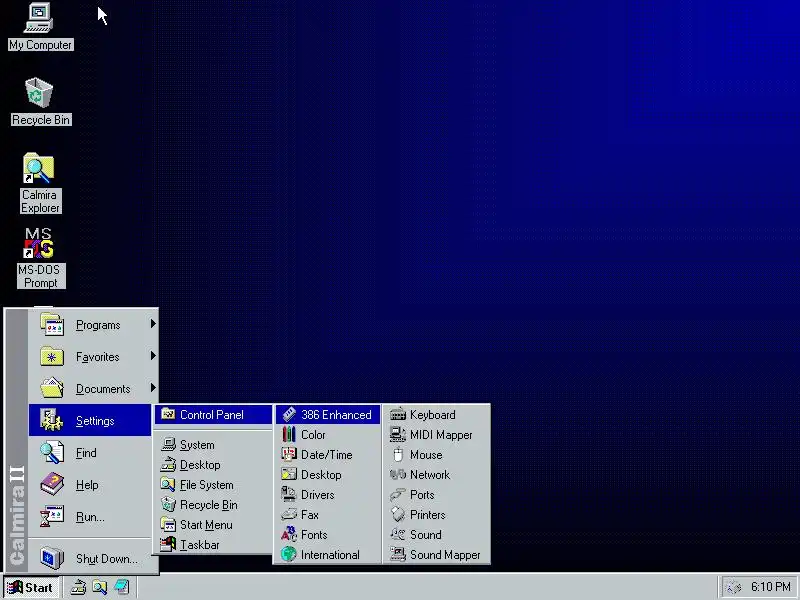Viewport: 800px width, 600px height.
Task: Open Desktop in the Settings submenu
Action: tap(213, 465)
